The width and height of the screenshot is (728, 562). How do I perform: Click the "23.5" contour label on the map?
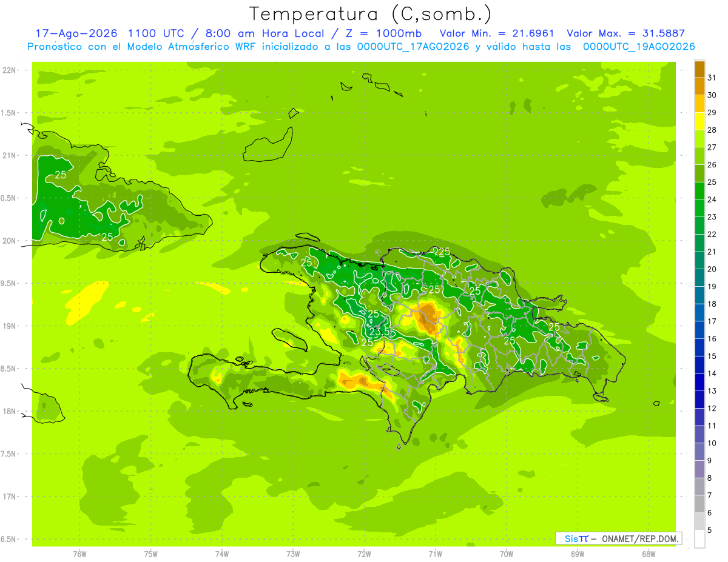[379, 332]
